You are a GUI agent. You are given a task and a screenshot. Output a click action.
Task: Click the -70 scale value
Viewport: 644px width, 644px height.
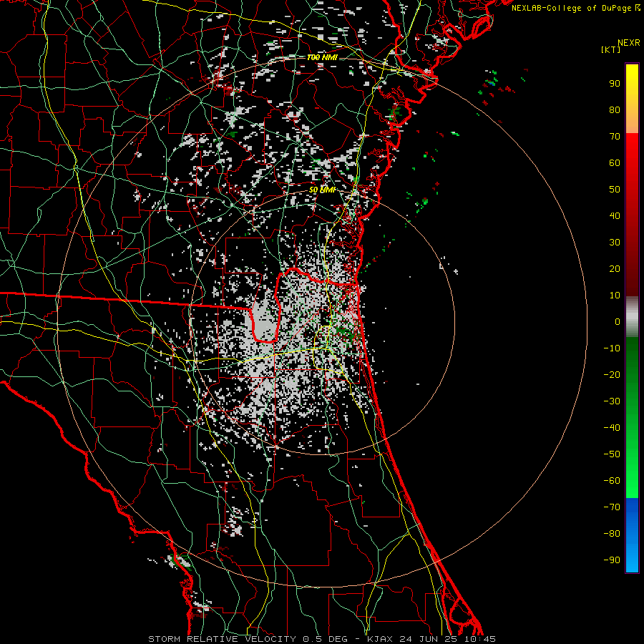tap(612, 507)
